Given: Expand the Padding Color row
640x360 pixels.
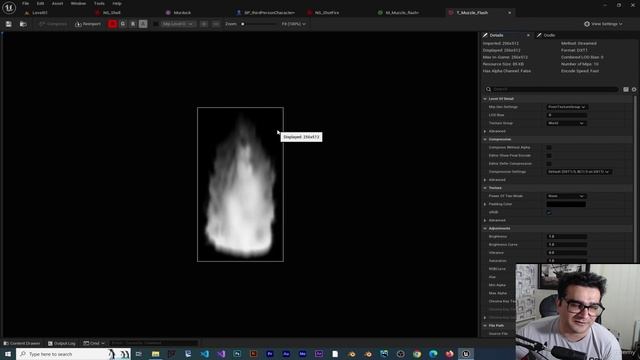Looking at the screenshot, I should click(485, 204).
